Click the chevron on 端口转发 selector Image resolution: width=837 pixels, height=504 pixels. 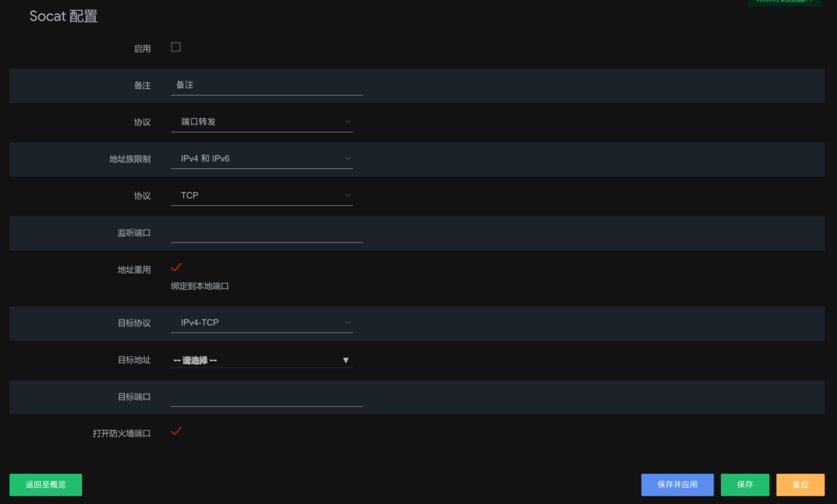pos(347,122)
